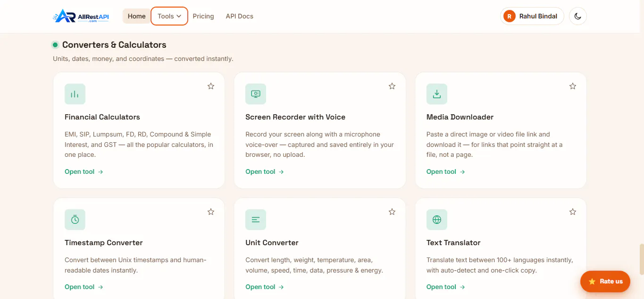Screen dimensions: 644x299
Task: Open tool link for Timestamp Converter
Action: (84, 287)
